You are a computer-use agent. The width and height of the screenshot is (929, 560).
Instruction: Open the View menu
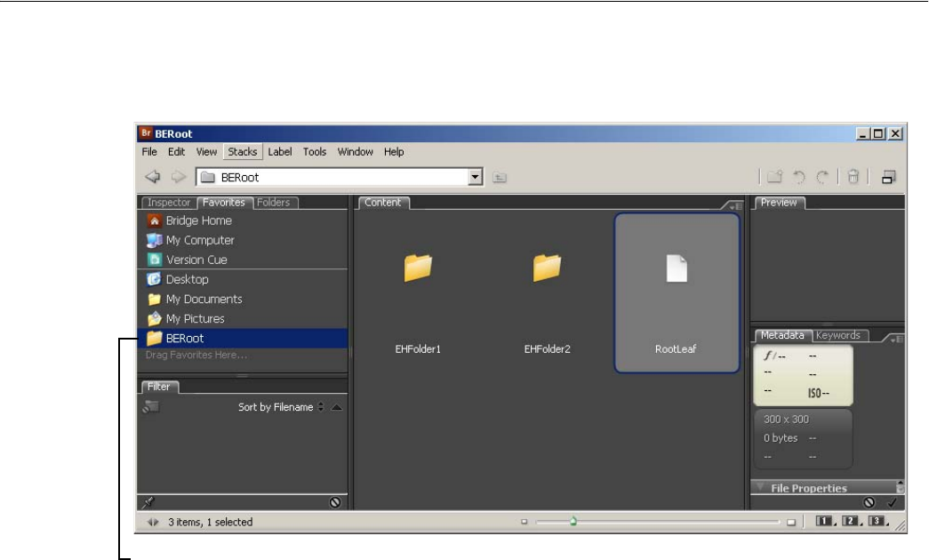click(x=207, y=152)
